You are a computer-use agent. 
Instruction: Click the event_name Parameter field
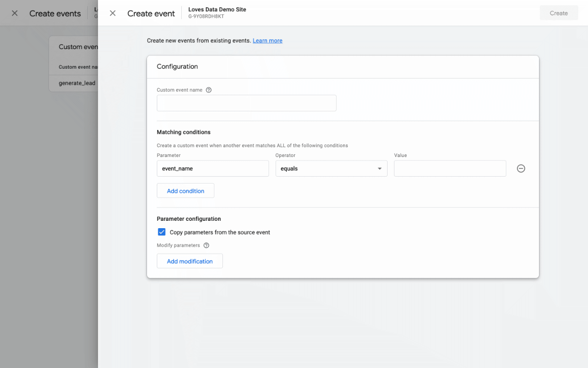[x=213, y=168]
